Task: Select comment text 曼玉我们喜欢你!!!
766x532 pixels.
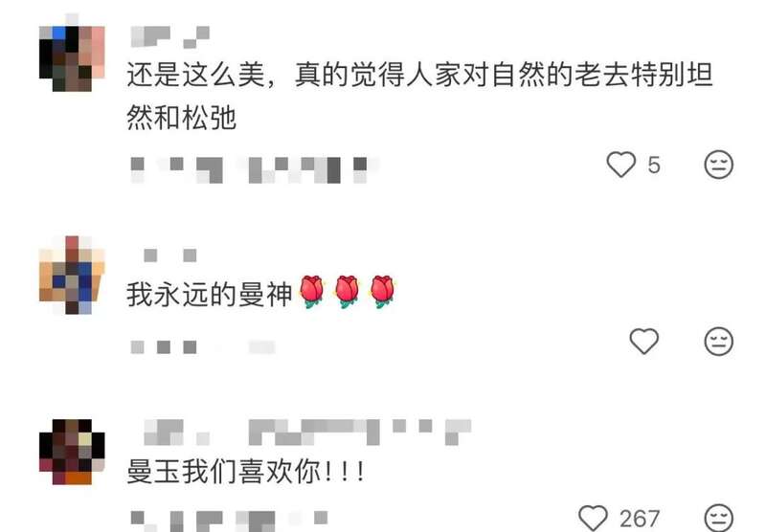Action: 246,472
